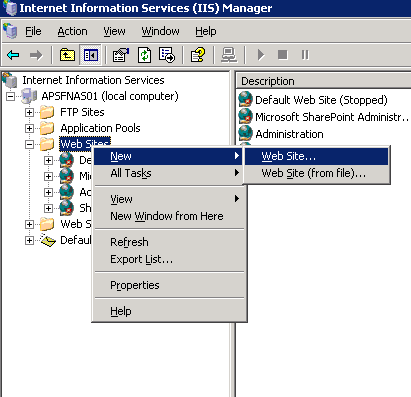Click the Description column header
Screen dimensions: 411x397
pyautogui.click(x=323, y=81)
